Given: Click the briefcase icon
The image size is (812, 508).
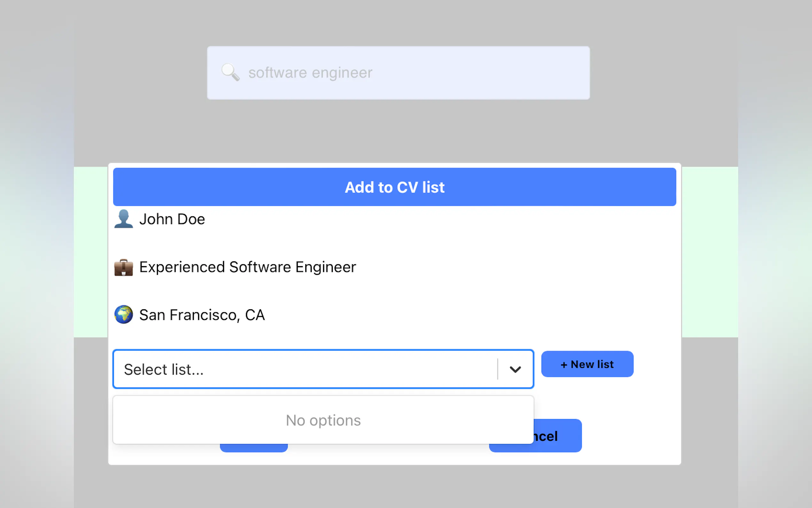Looking at the screenshot, I should coord(123,267).
